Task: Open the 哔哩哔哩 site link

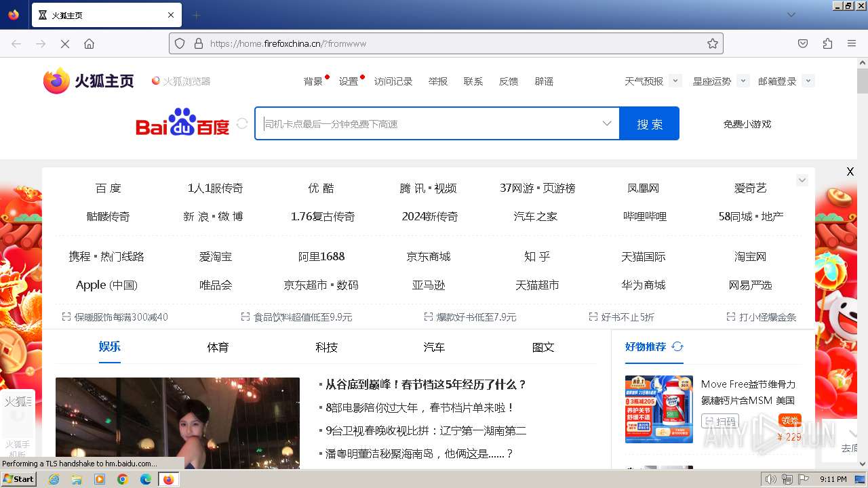Action: tap(645, 217)
